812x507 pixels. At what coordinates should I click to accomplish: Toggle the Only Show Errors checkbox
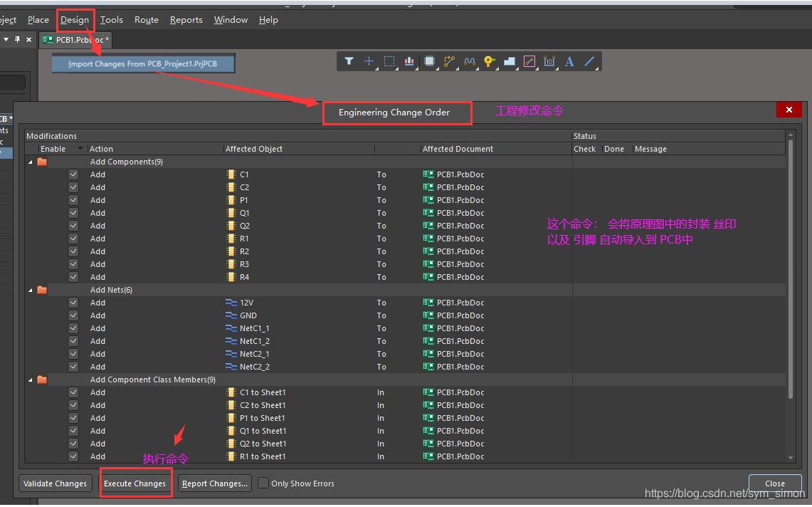[x=263, y=483]
